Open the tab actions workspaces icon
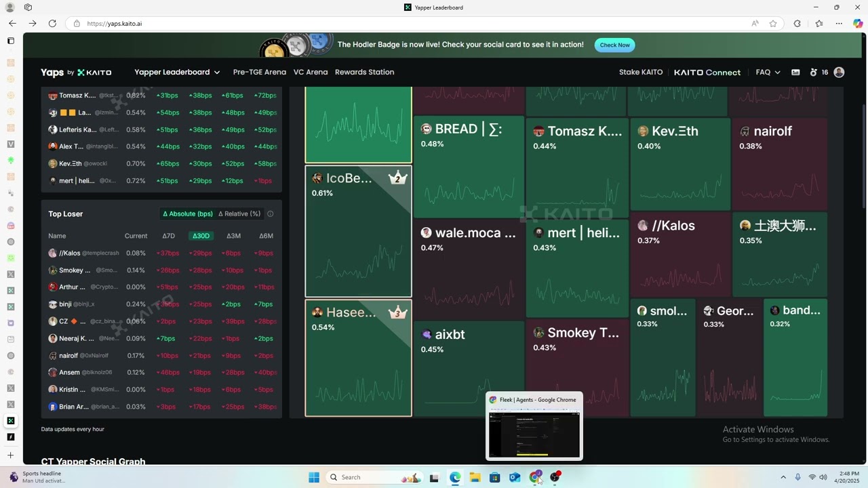Screen dimensions: 868x488 [28, 7]
